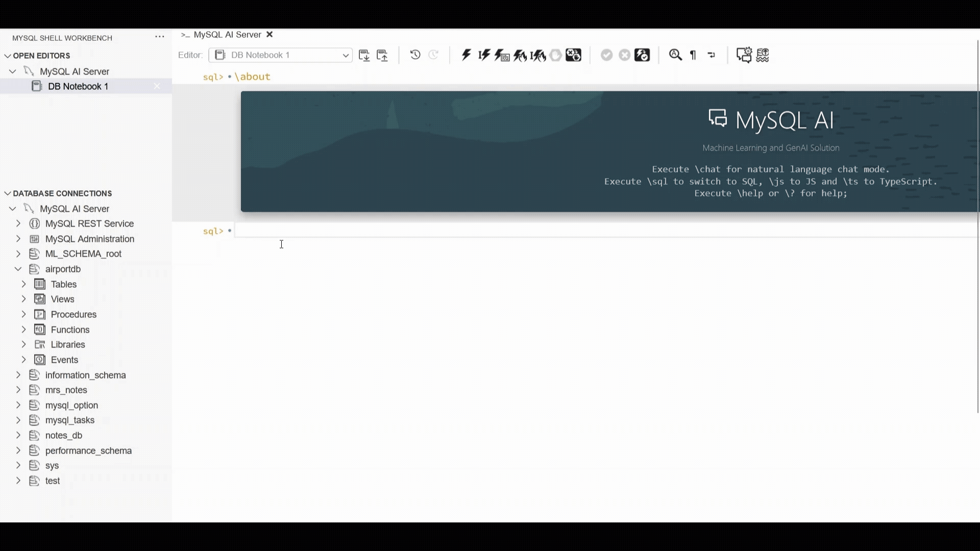Click the HeatWave Lakehouse load icon

[x=763, y=55]
